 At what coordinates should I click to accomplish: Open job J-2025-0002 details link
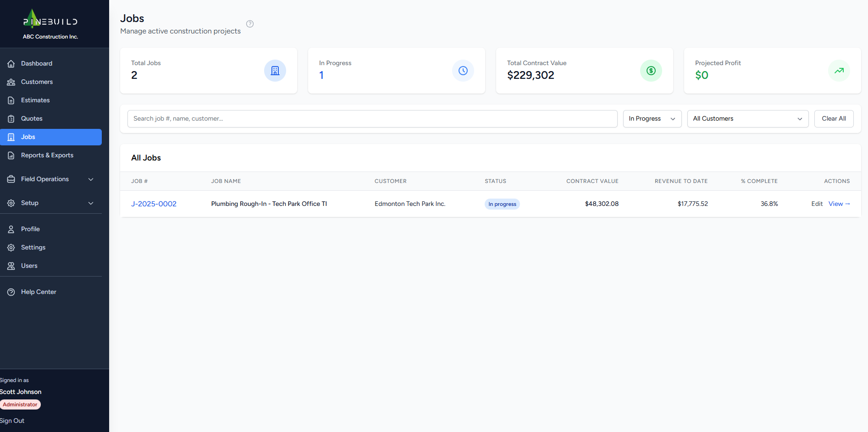[154, 204]
